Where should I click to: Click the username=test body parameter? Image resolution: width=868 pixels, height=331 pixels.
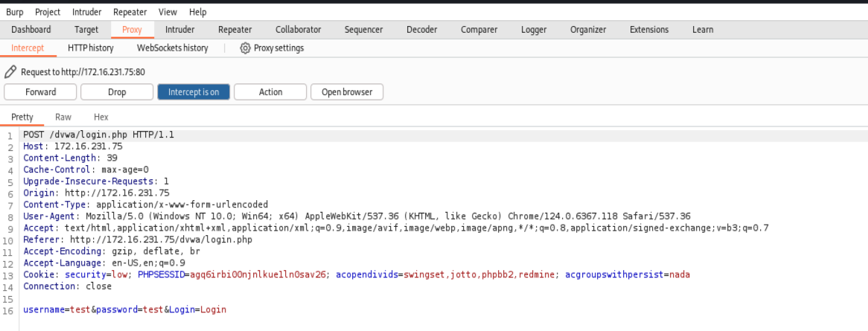(x=57, y=309)
